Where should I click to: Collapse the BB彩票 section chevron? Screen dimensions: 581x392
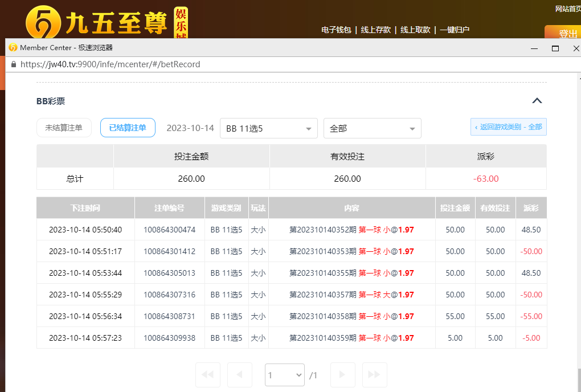(x=537, y=101)
